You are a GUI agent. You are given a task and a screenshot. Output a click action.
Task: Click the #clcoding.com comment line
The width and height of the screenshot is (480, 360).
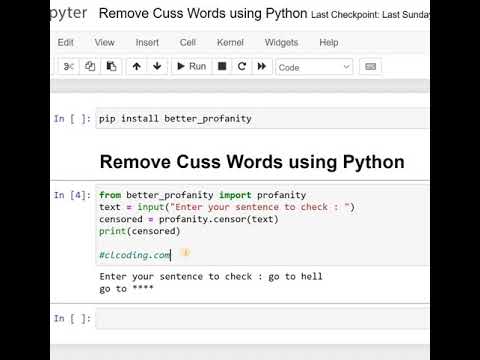pos(135,255)
